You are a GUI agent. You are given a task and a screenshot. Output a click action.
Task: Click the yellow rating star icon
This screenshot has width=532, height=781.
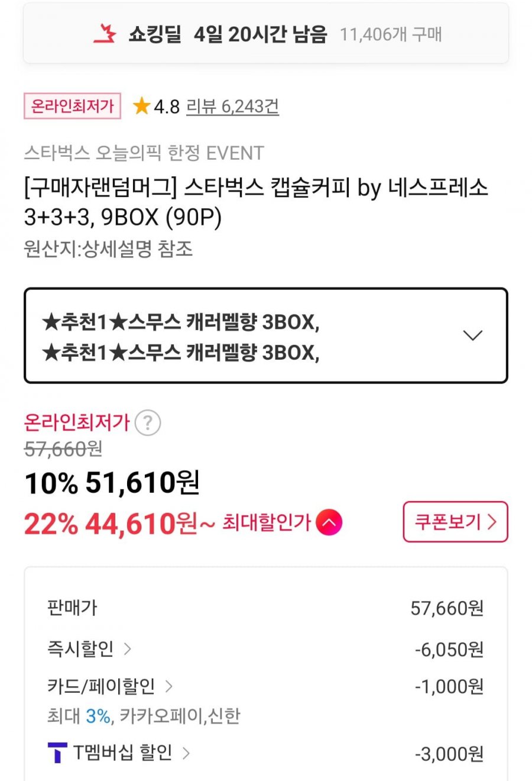click(x=141, y=106)
